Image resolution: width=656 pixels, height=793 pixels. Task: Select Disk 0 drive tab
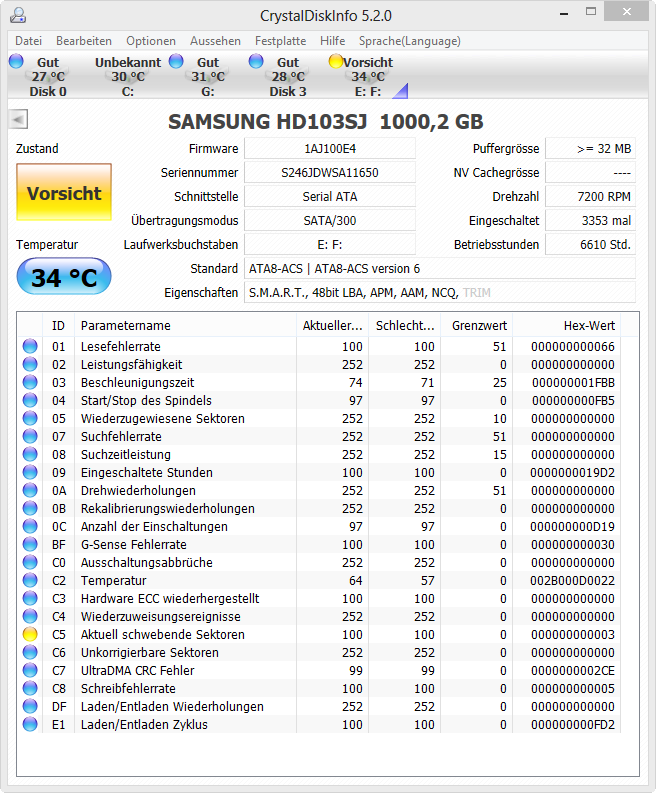click(x=48, y=77)
